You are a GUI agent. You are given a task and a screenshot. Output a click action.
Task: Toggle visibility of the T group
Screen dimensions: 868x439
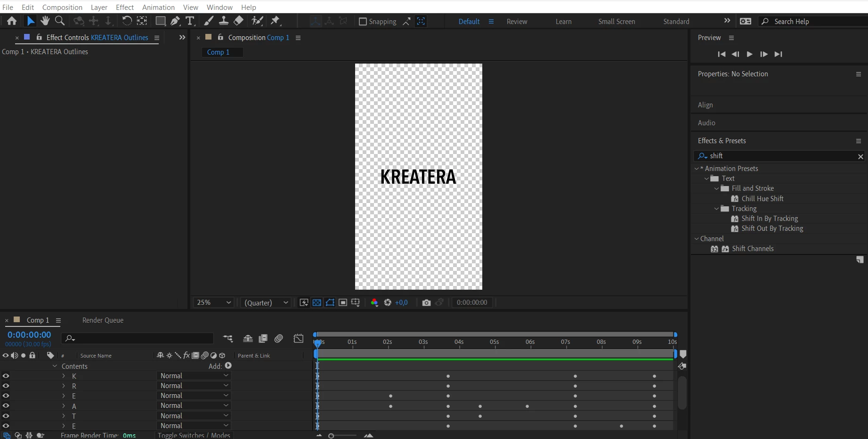6,416
